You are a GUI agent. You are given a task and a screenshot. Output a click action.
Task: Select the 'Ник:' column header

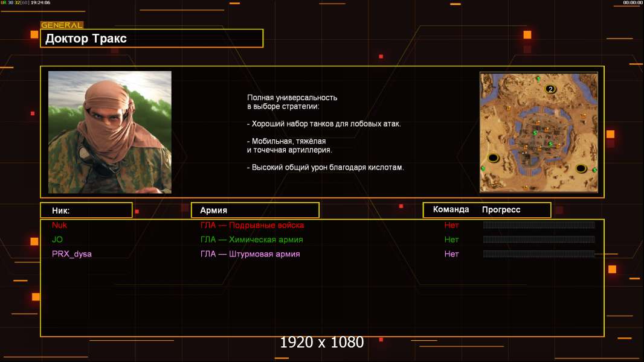click(x=86, y=211)
